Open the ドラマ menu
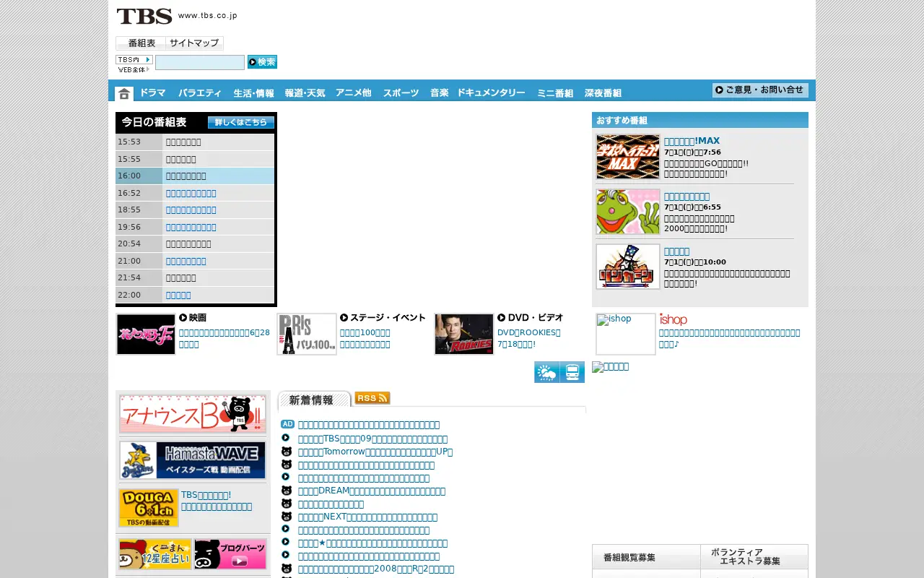This screenshot has width=924, height=578. 152,92
